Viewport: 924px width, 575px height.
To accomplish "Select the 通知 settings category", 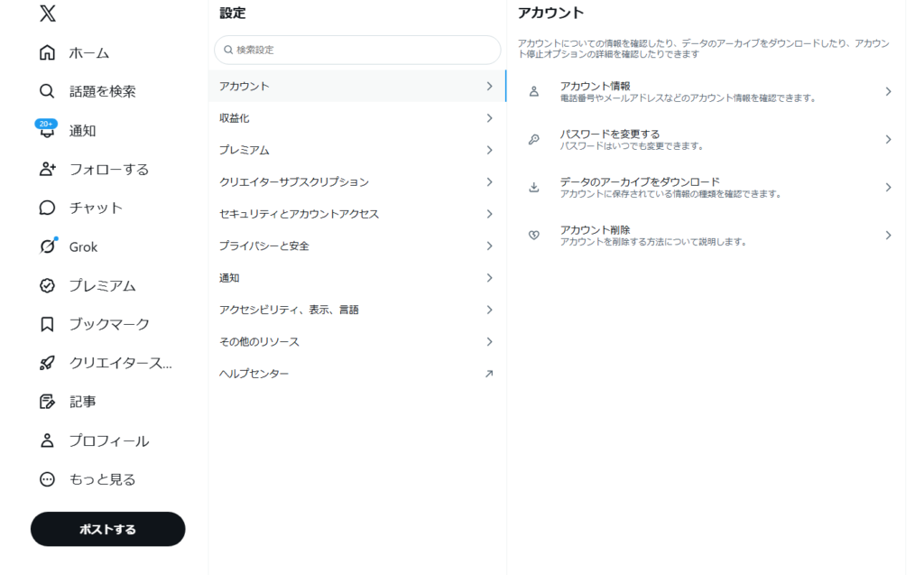I will [x=229, y=278].
